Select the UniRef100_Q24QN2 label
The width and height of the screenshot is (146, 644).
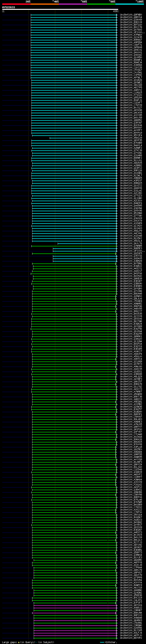[131, 593]
